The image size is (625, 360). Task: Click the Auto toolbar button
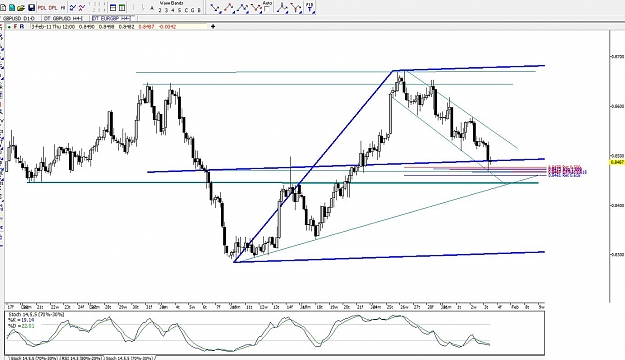[x=267, y=6]
